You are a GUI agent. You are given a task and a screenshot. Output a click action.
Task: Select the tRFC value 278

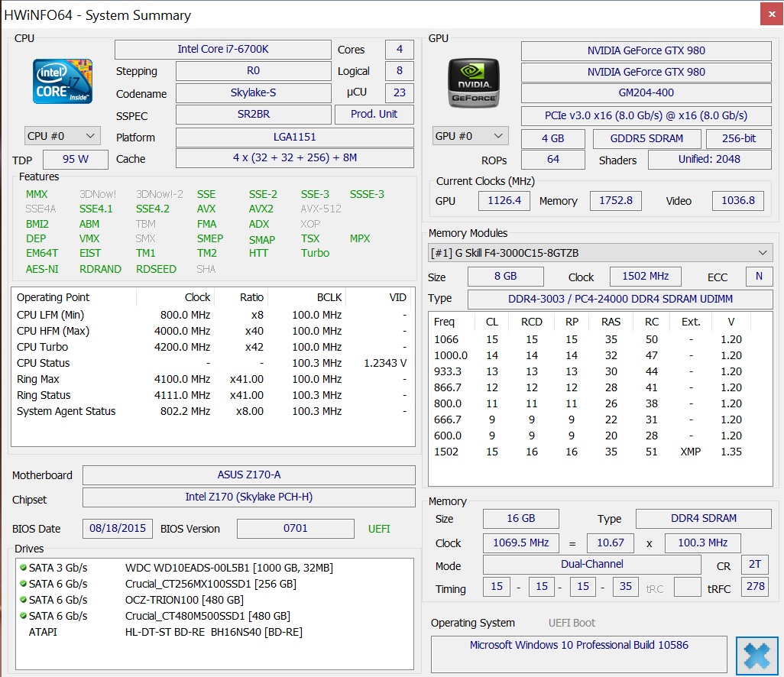(x=755, y=587)
